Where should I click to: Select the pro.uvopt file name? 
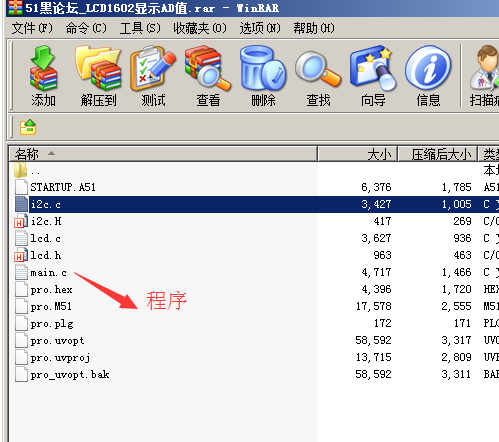coord(57,341)
